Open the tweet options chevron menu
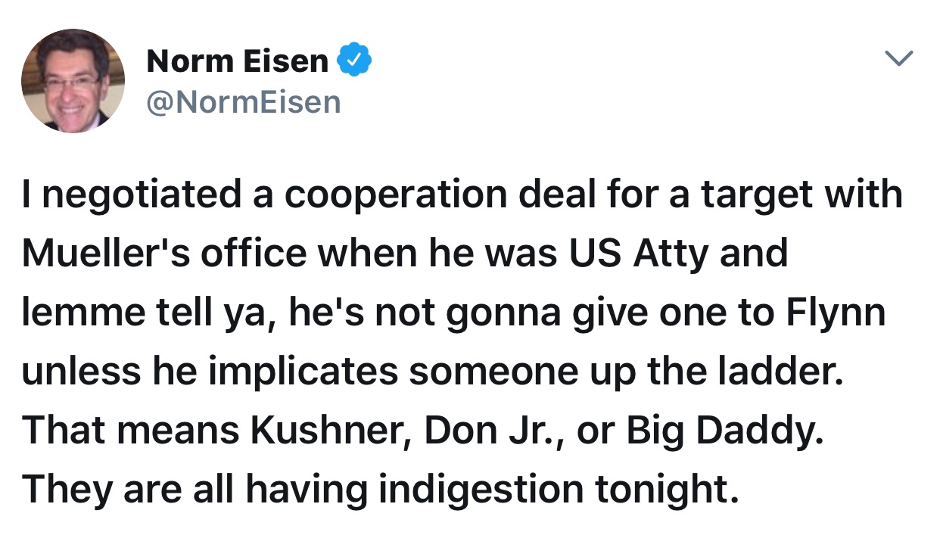This screenshot has width=940, height=560. click(x=900, y=58)
